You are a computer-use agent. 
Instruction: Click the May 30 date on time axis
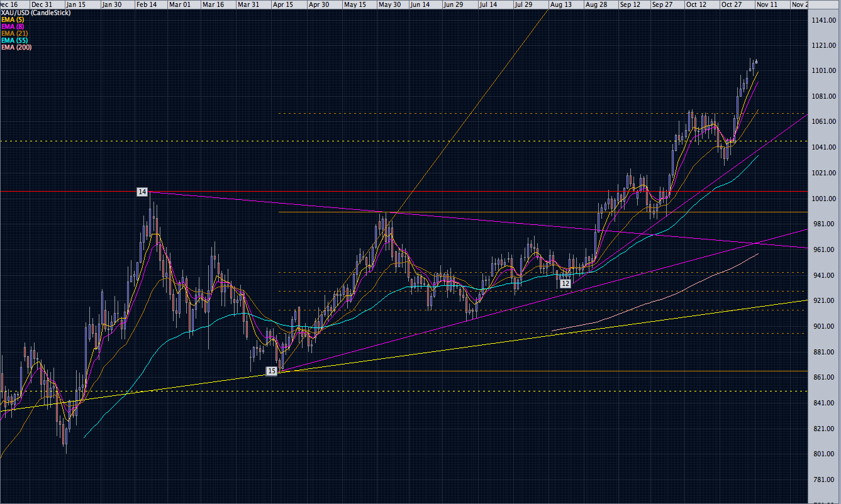click(x=389, y=4)
